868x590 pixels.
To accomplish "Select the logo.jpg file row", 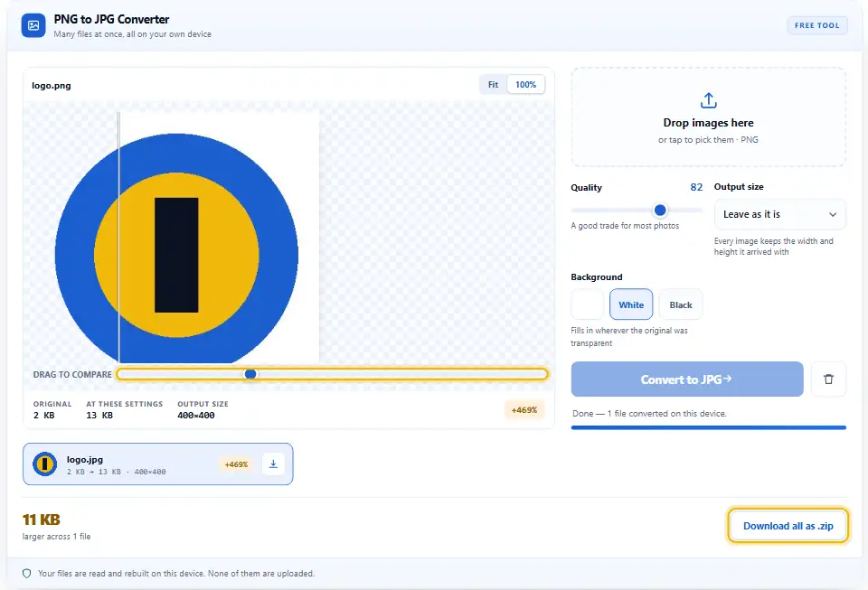I will coord(157,464).
